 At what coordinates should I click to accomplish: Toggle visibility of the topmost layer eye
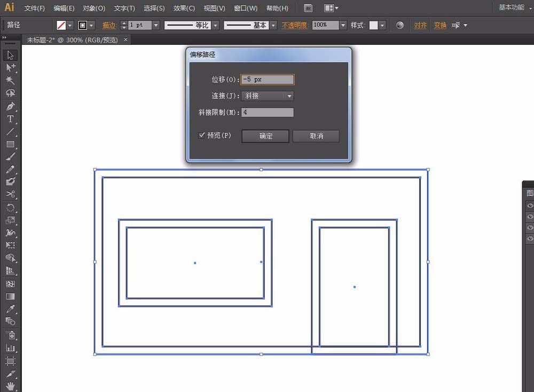click(530, 206)
